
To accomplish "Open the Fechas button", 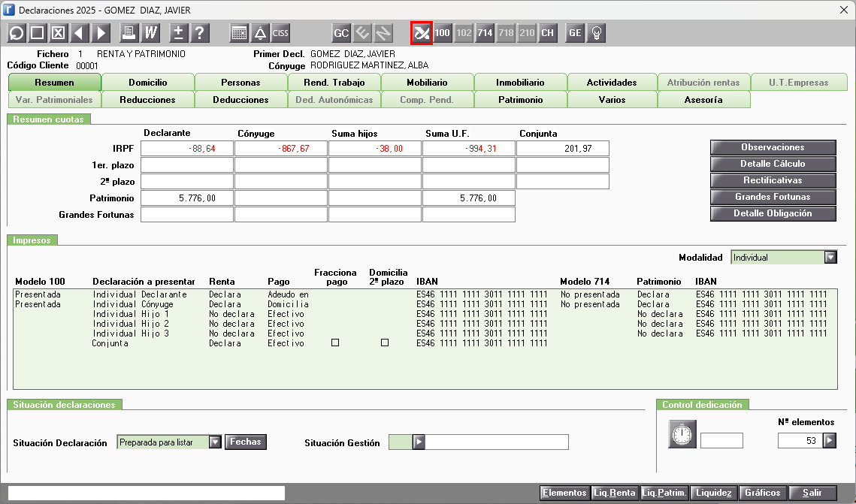I will click(x=246, y=442).
